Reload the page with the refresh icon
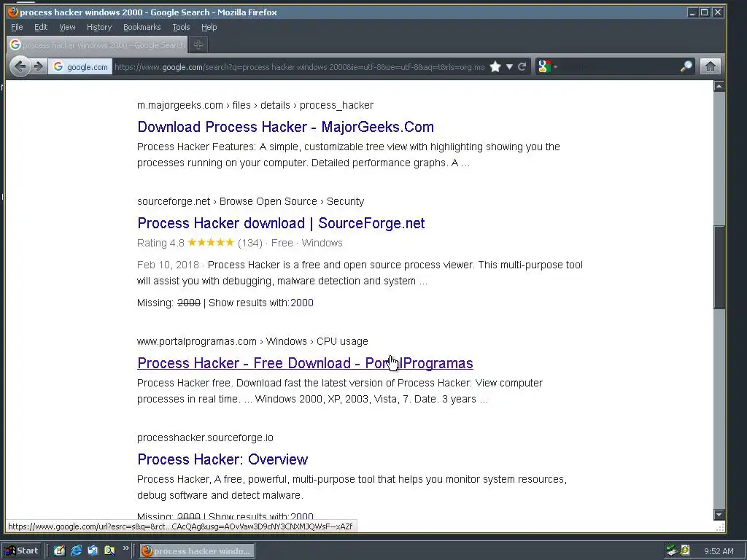This screenshot has width=747, height=560. (x=522, y=66)
